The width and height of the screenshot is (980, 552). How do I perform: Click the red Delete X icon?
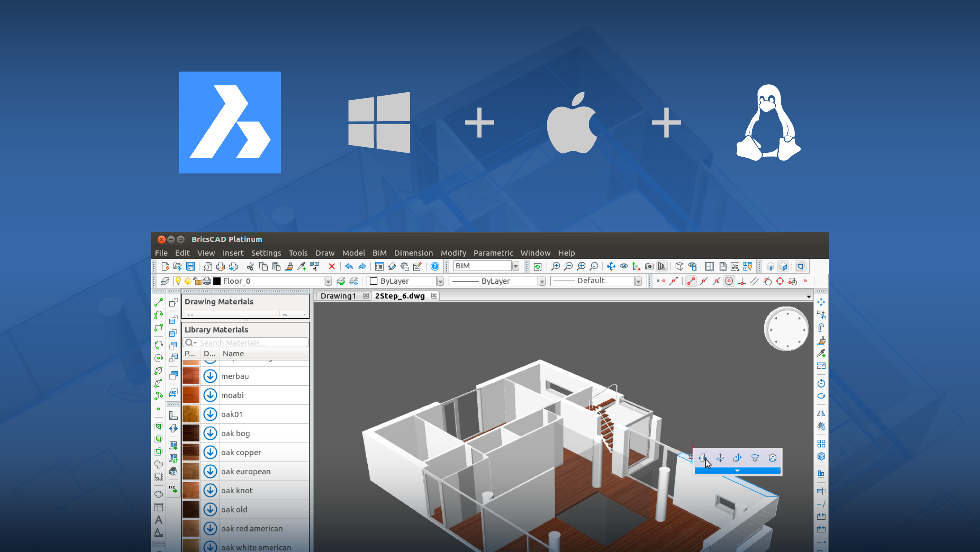coord(332,266)
